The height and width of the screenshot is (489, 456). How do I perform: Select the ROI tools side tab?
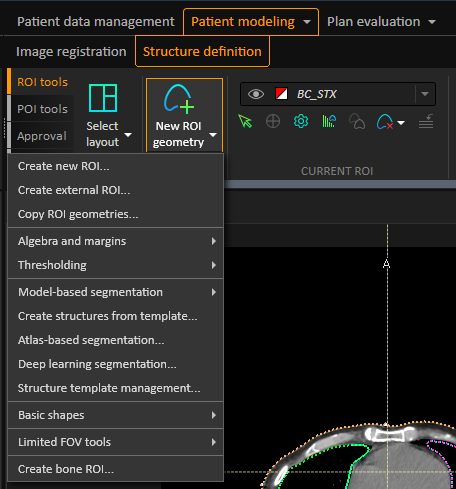click(x=42, y=82)
